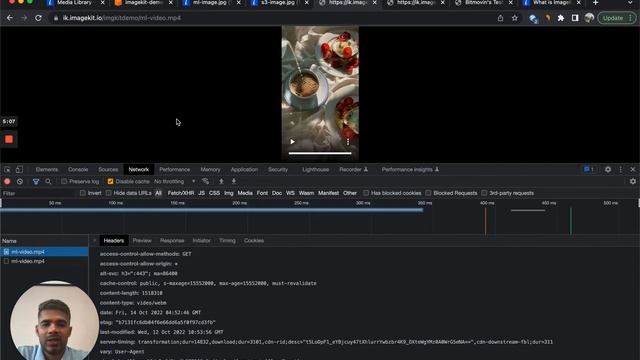Close the request details pane

point(95,240)
